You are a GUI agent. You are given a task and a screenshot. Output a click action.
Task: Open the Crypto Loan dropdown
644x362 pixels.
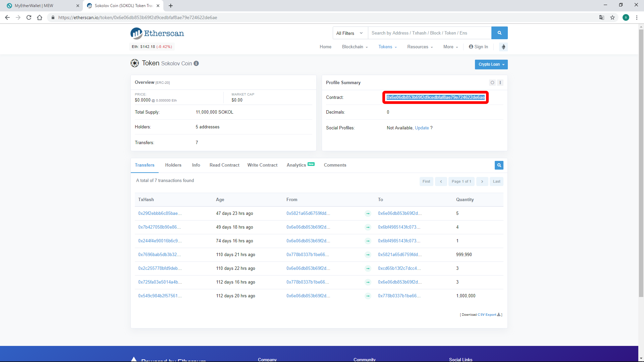(x=491, y=64)
